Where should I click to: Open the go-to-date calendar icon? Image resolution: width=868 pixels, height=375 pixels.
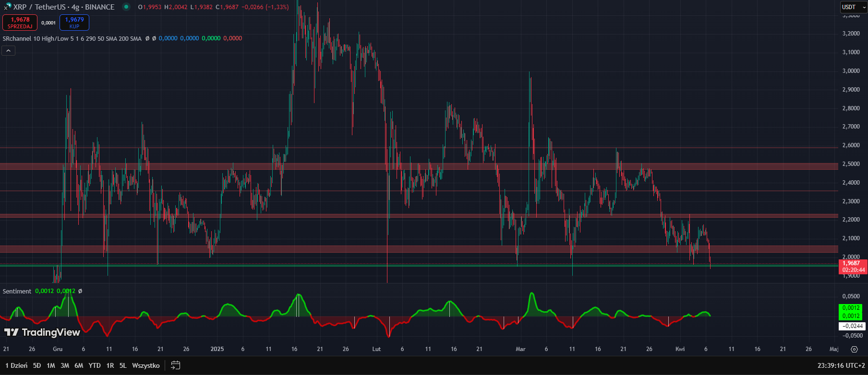coord(176,365)
